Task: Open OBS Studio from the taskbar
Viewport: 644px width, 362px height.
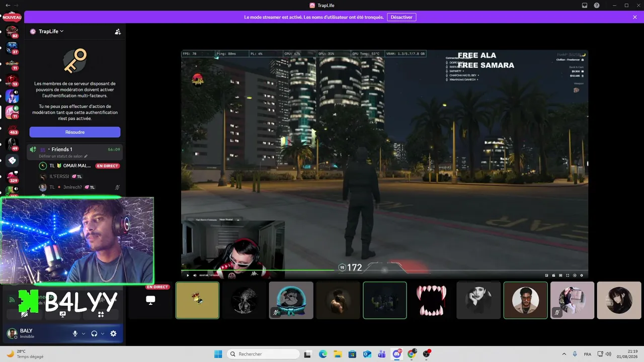Action: tap(427, 354)
